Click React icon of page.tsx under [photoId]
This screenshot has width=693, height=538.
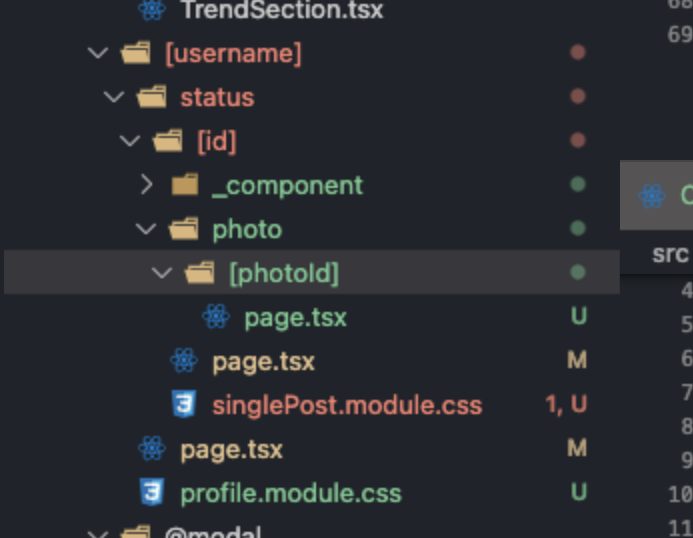(x=216, y=317)
